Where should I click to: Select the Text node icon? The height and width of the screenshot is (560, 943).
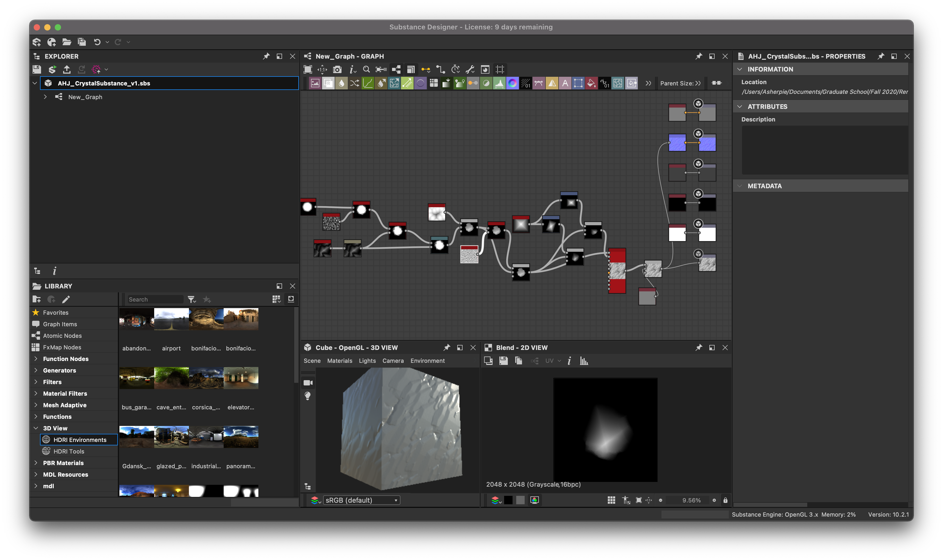click(565, 83)
